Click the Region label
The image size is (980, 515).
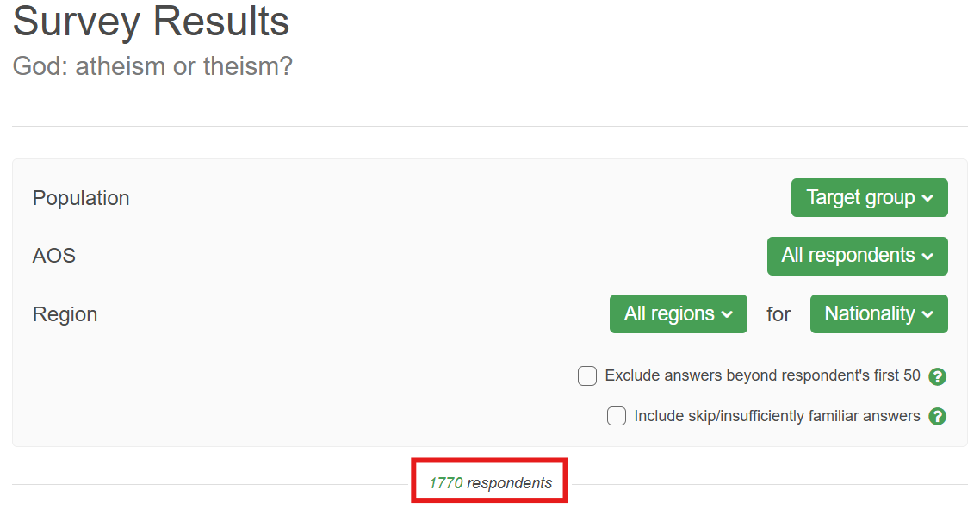[65, 314]
